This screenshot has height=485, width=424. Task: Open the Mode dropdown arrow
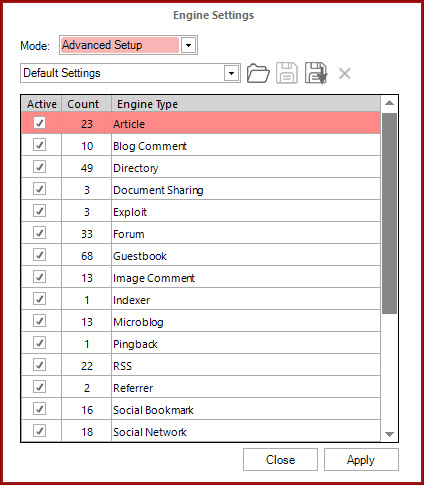pyautogui.click(x=188, y=45)
